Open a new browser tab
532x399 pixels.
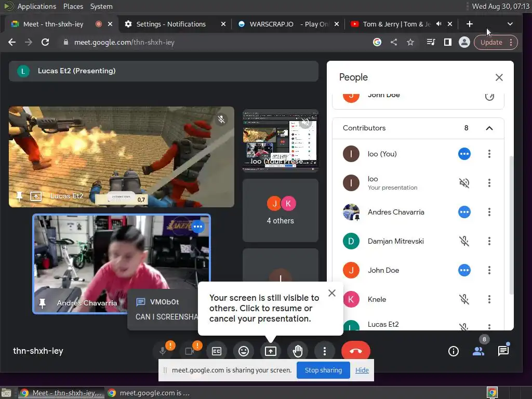point(469,24)
